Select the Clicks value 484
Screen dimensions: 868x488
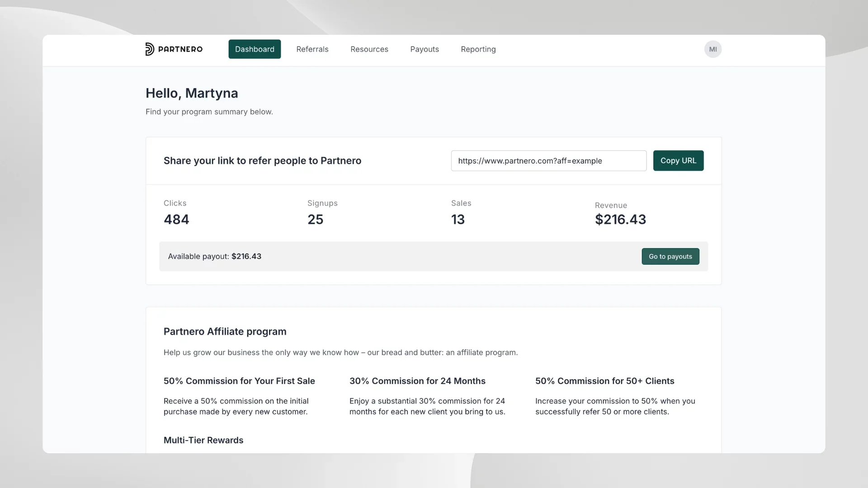click(x=176, y=220)
